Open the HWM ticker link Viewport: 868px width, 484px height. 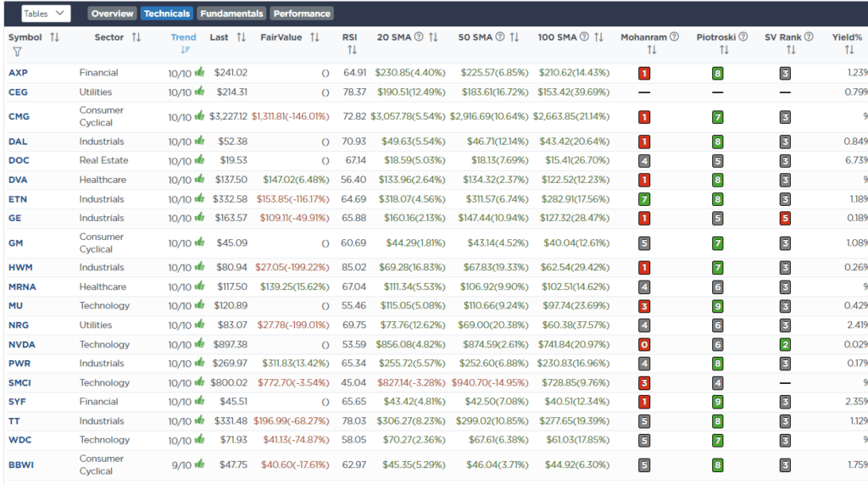(x=20, y=267)
